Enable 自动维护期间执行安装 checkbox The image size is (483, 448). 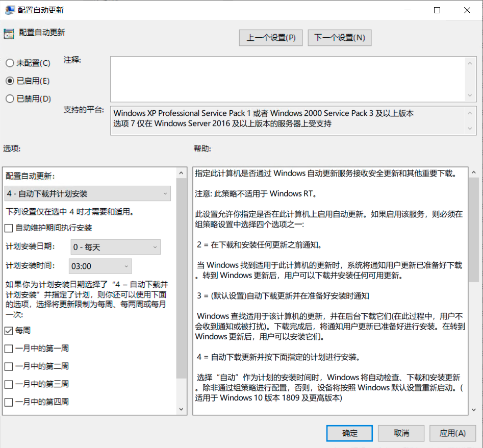tap(9, 228)
